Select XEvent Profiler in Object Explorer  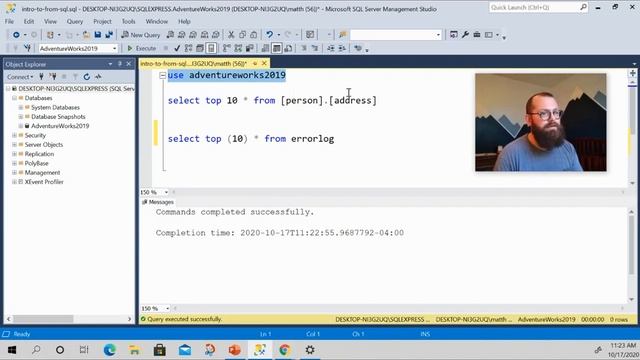tap(44, 182)
